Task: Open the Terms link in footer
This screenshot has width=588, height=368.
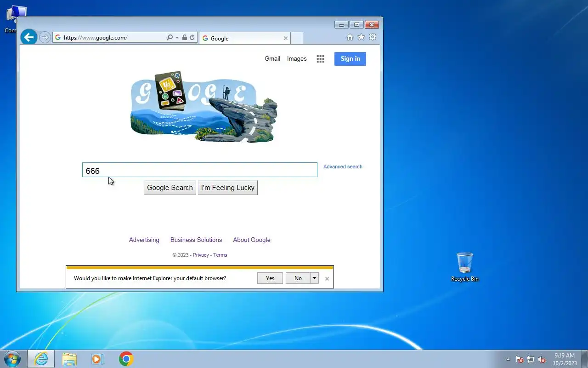Action: [220, 255]
